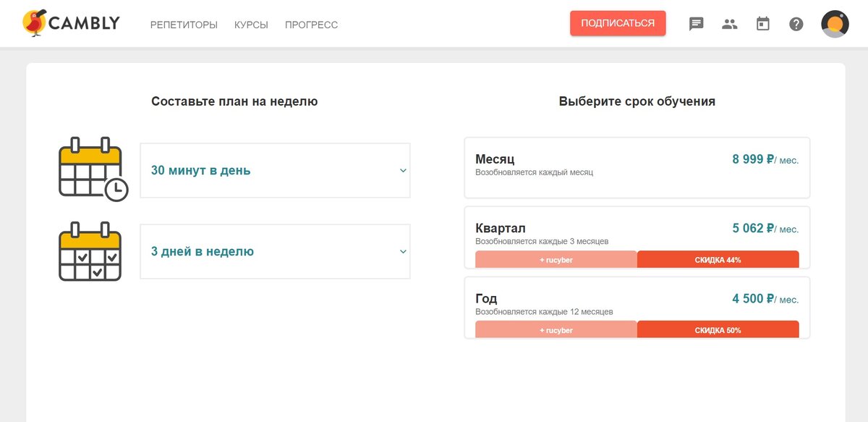868x422 pixels.
Task: Click 'Возобновляется каждые 3 месяцев' text
Action: tap(542, 241)
